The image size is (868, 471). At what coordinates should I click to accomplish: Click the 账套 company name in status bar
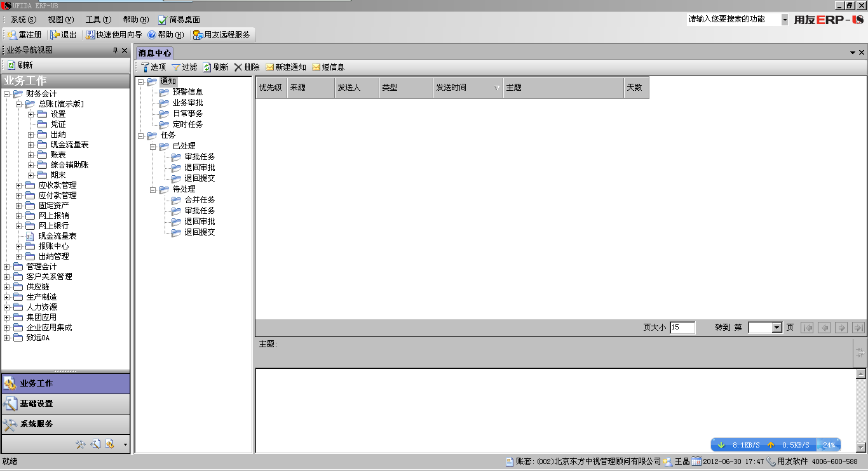pos(588,462)
